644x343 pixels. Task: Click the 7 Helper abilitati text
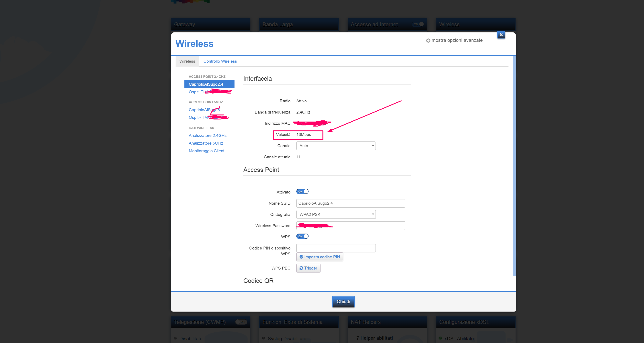click(375, 338)
